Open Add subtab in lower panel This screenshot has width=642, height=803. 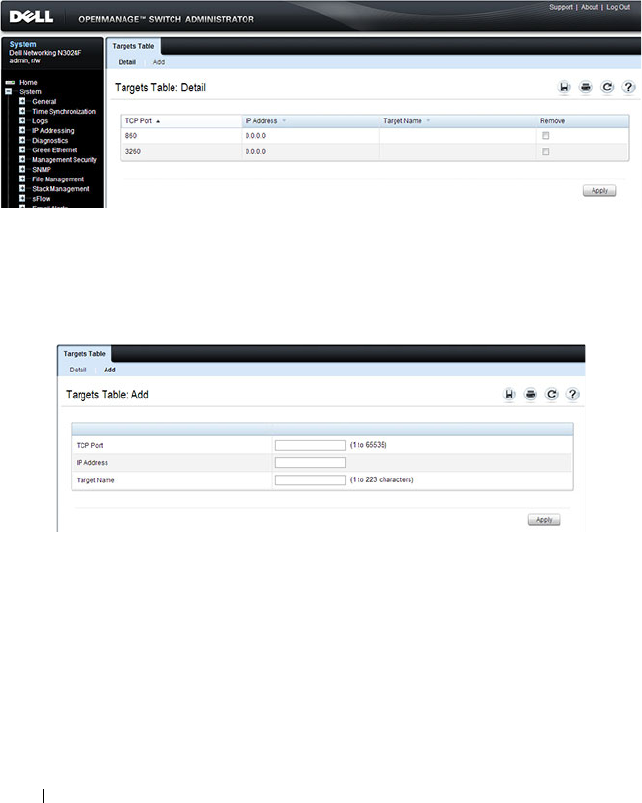[110, 370]
